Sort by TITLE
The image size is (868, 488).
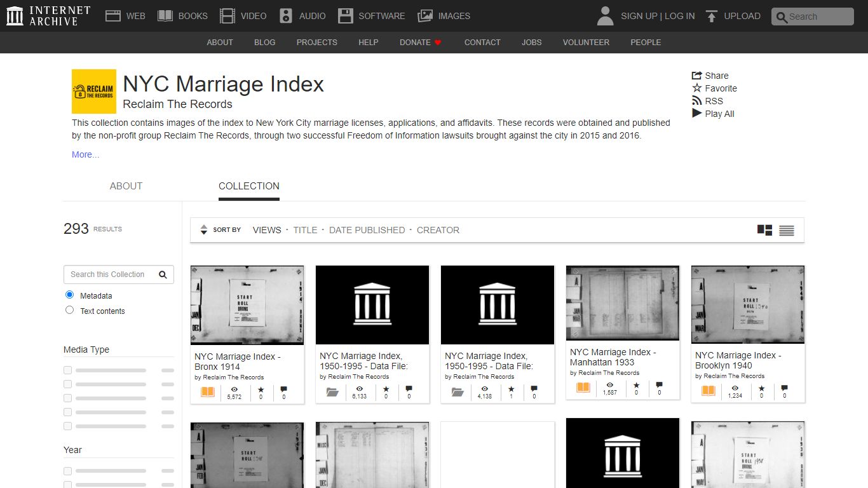pyautogui.click(x=305, y=230)
